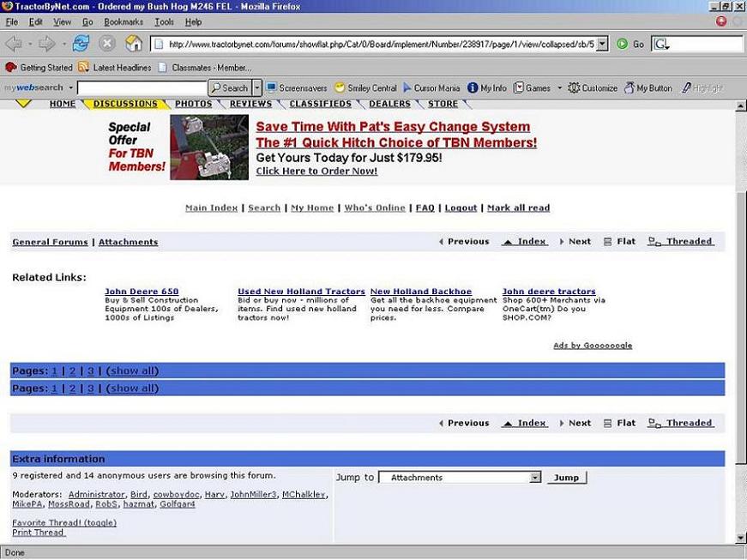
Task: Click the mywebsearch text input field
Action: [142, 87]
